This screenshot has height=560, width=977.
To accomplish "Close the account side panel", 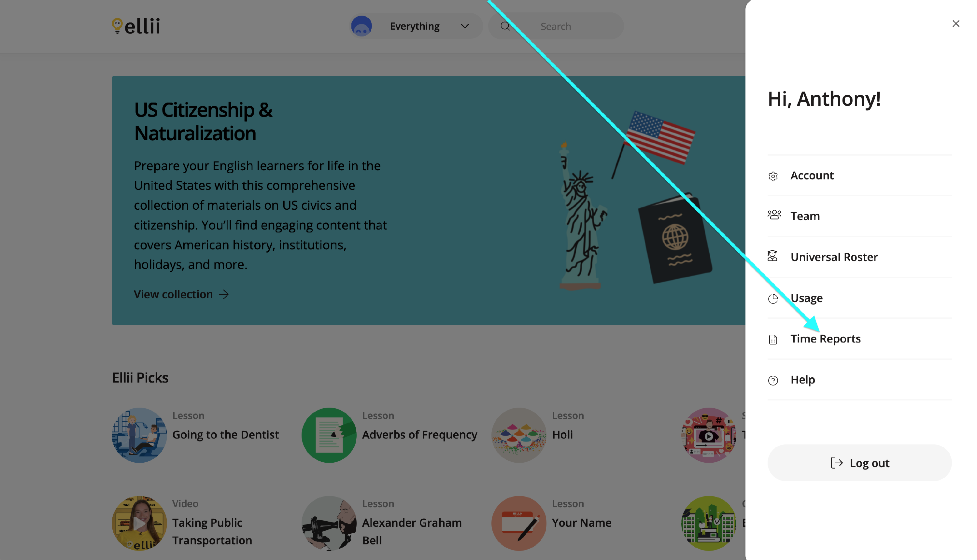I will point(956,24).
